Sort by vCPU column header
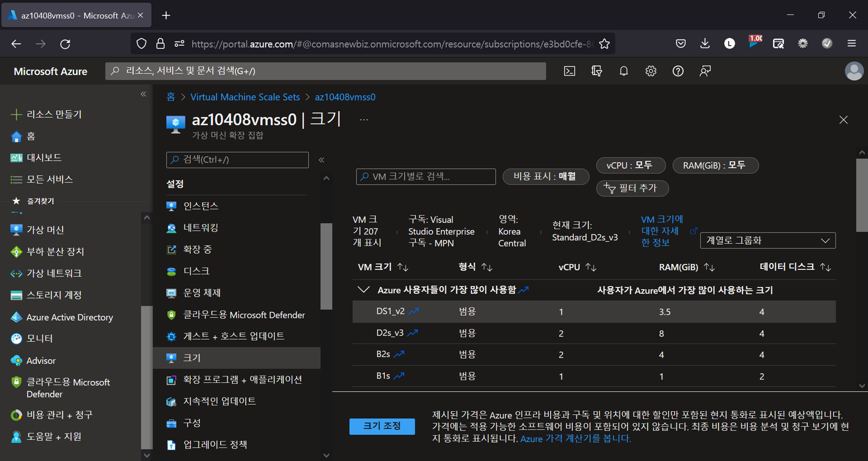Viewport: 868px width, 461px height. click(577, 267)
